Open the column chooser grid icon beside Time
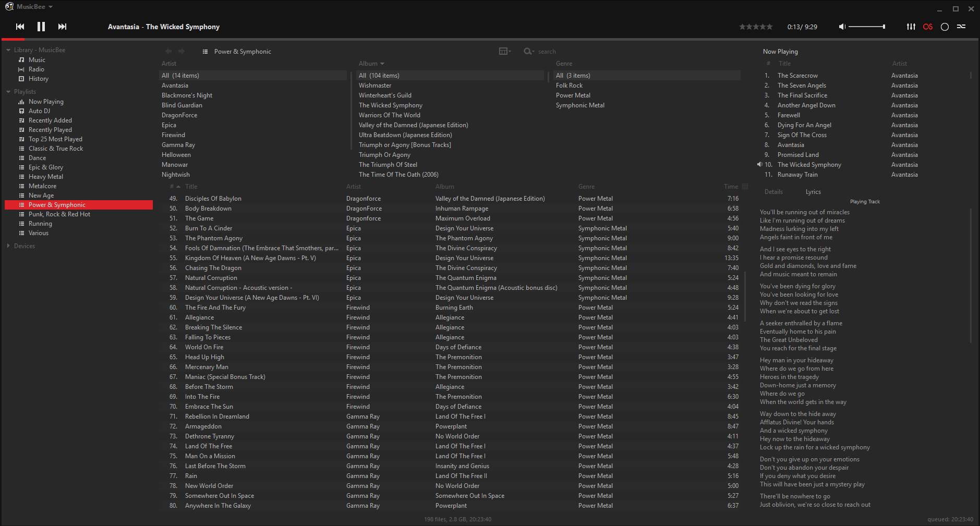The height and width of the screenshot is (526, 980). pos(745,187)
